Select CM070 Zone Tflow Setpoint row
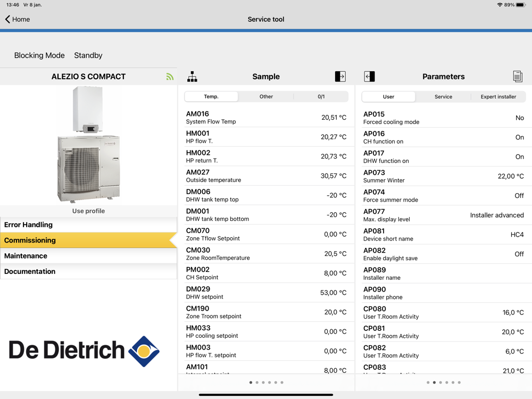Screen dimensions: 532x399 267,234
